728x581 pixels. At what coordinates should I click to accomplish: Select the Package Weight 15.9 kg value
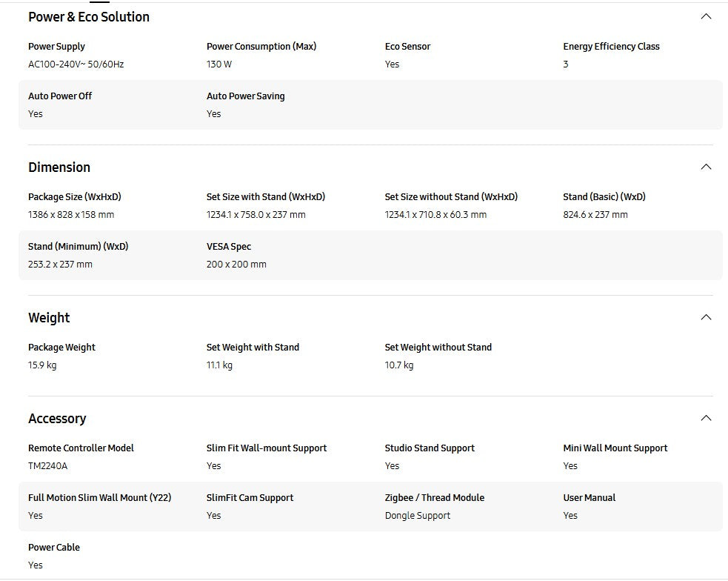(42, 365)
